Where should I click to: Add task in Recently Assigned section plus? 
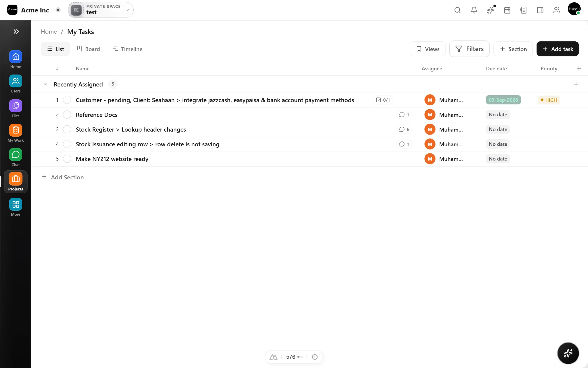tap(576, 84)
